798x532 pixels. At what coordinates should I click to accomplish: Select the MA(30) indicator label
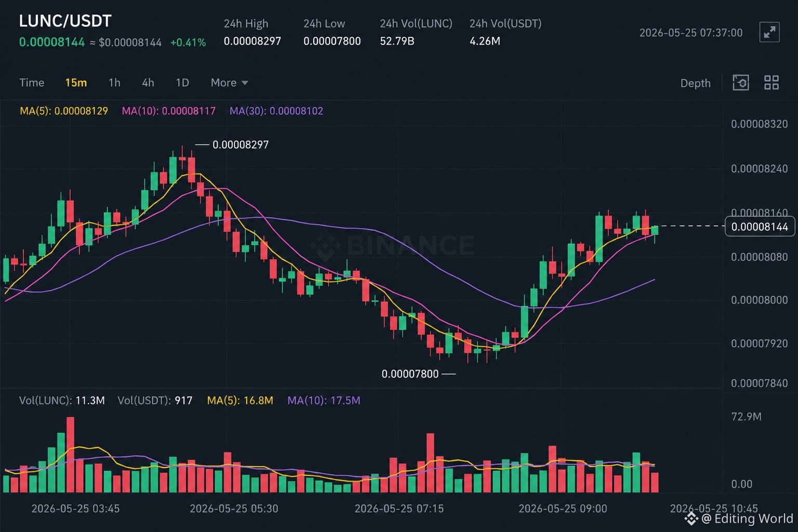[276, 111]
